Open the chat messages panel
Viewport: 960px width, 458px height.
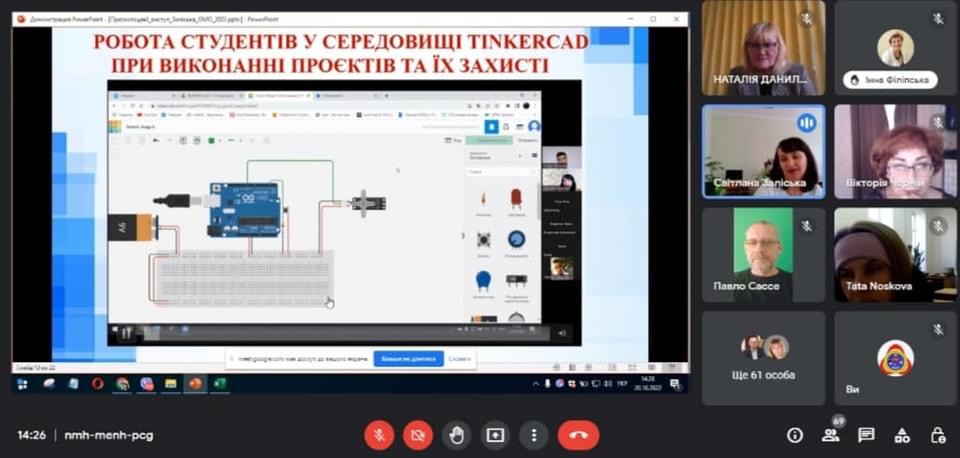tap(866, 435)
